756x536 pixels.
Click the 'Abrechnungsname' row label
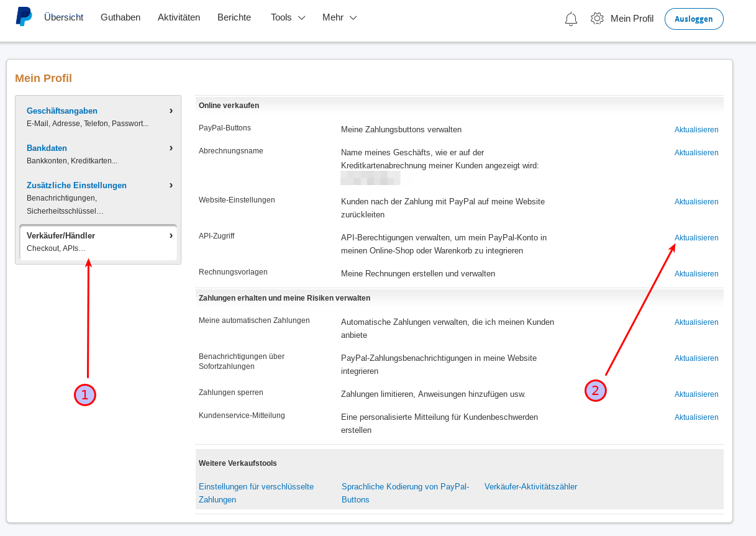click(231, 151)
